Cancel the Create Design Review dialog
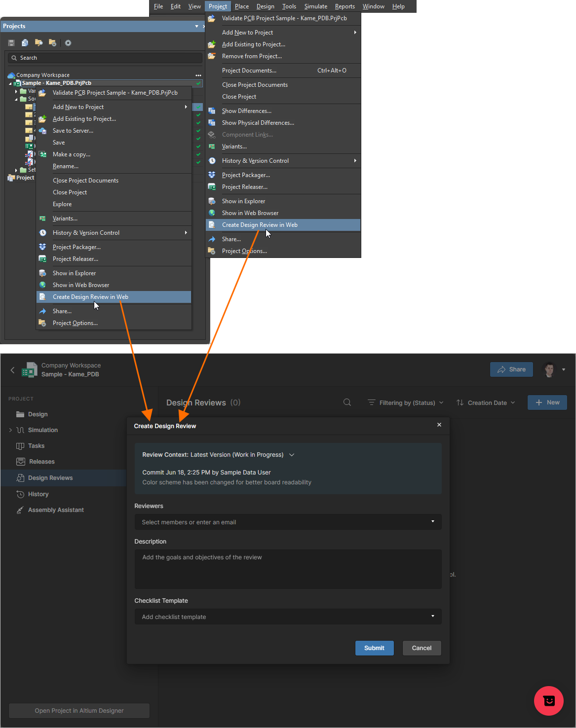 pyautogui.click(x=422, y=648)
